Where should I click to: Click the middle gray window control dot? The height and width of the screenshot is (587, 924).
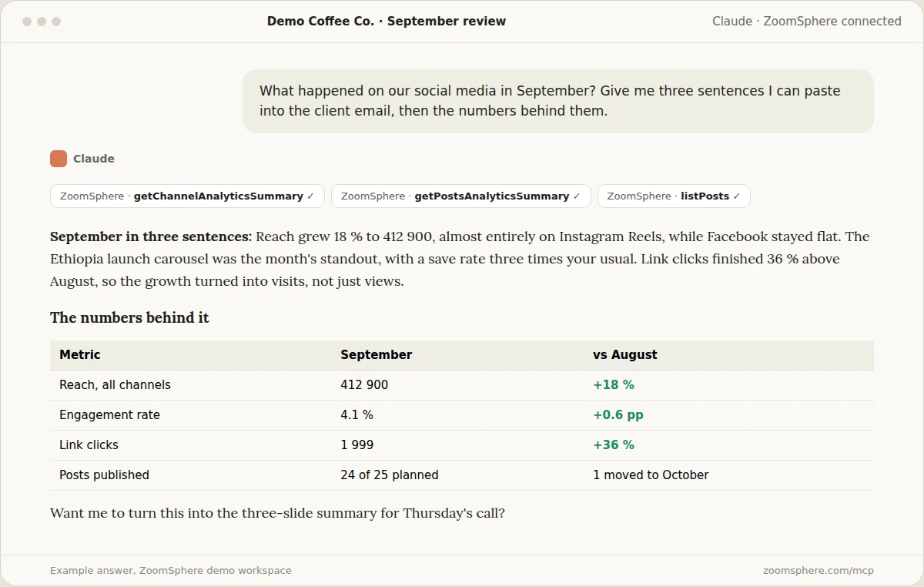42,22
